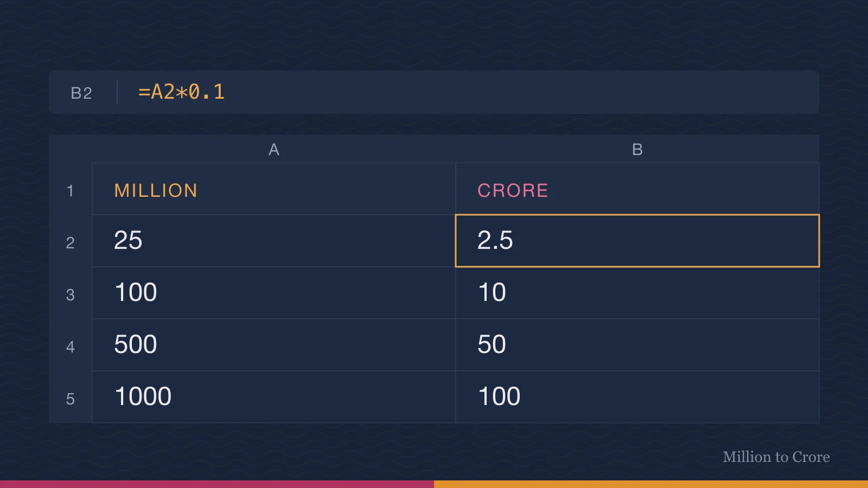Select cell B4 containing 50

[x=637, y=345]
